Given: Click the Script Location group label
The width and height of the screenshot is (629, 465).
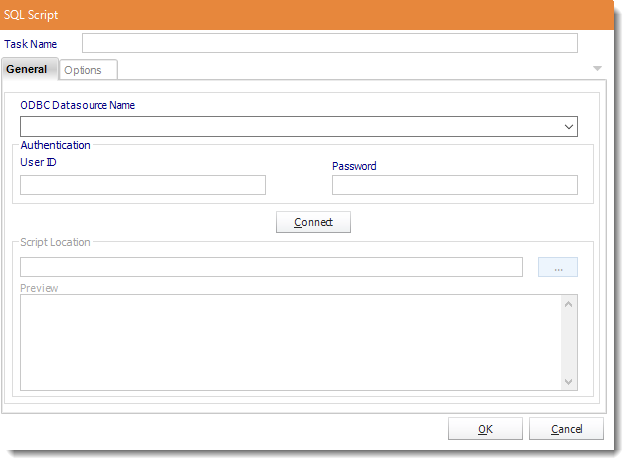Looking at the screenshot, I should coord(55,242).
